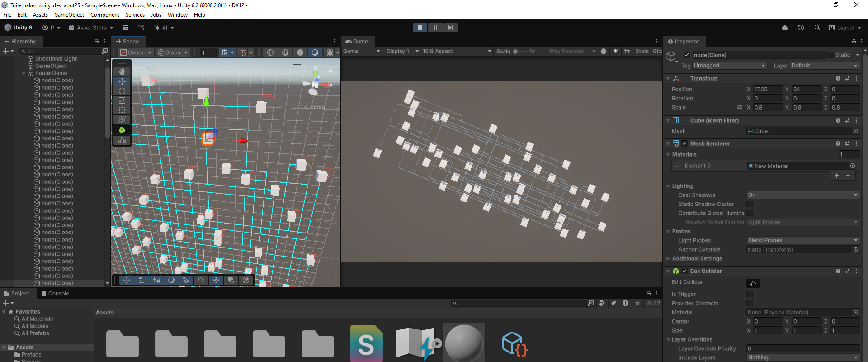The height and width of the screenshot is (362, 868).
Task: Disable the Mesh Renderer component checkbox
Action: [x=684, y=143]
